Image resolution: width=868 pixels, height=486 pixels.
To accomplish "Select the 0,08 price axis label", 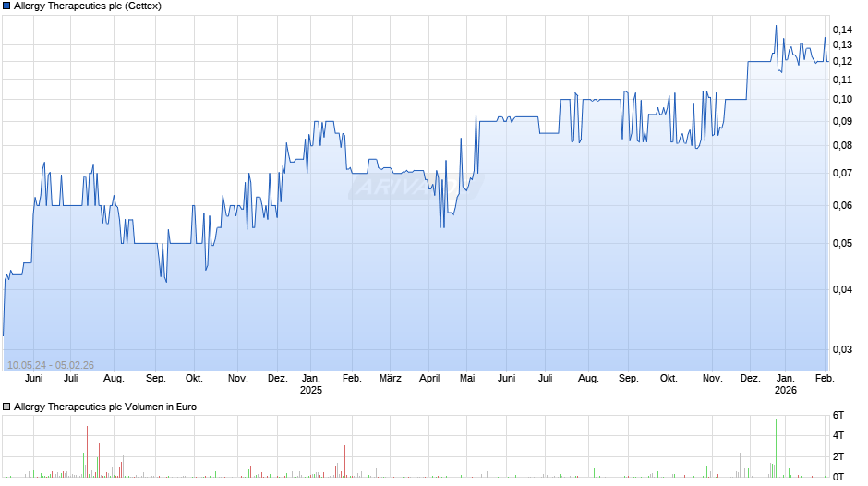I will click(x=842, y=146).
